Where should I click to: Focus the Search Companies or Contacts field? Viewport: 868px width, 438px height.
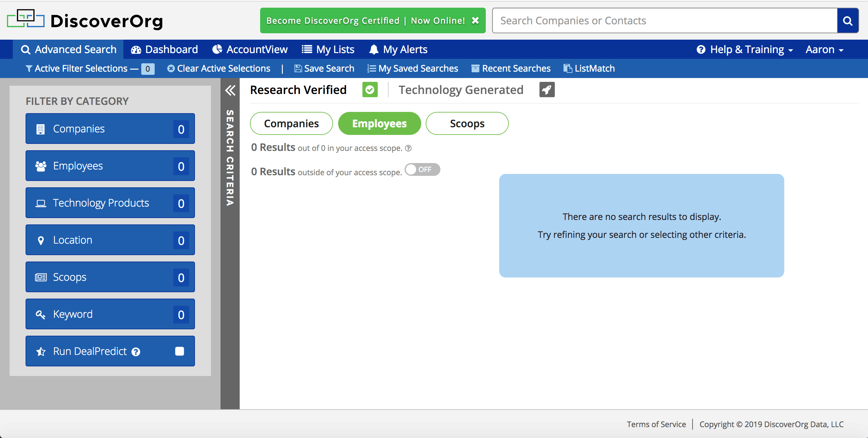[665, 20]
